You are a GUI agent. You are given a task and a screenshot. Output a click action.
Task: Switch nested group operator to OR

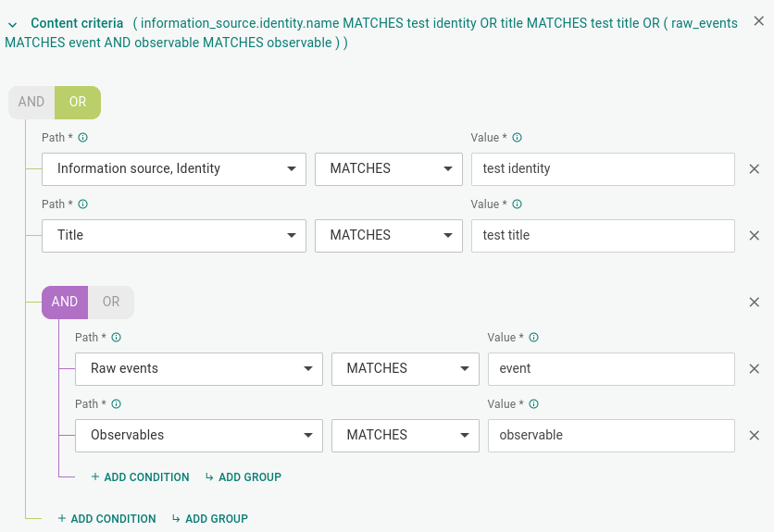click(111, 302)
